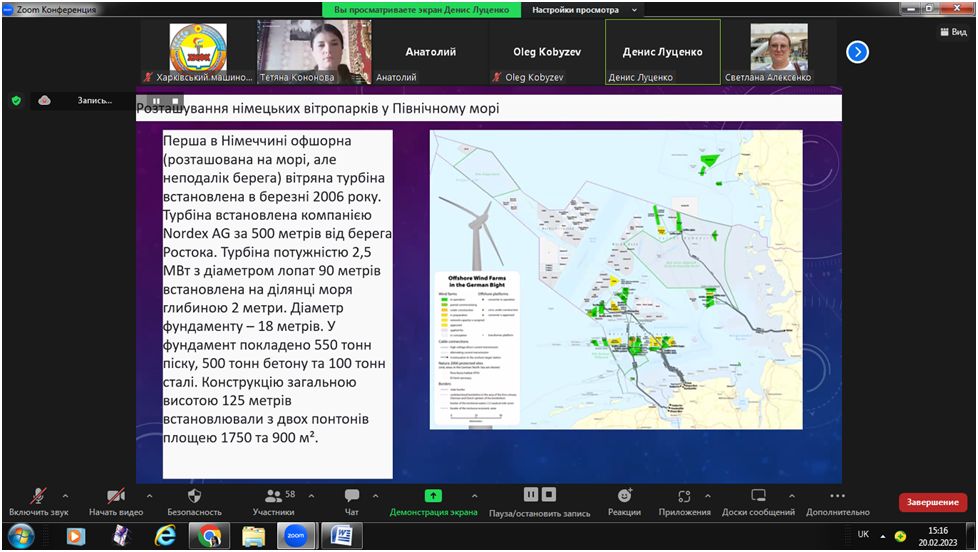Screen dimensions: 978x552
Task: Show next participants with blue arrow
Action: pyautogui.click(x=858, y=52)
